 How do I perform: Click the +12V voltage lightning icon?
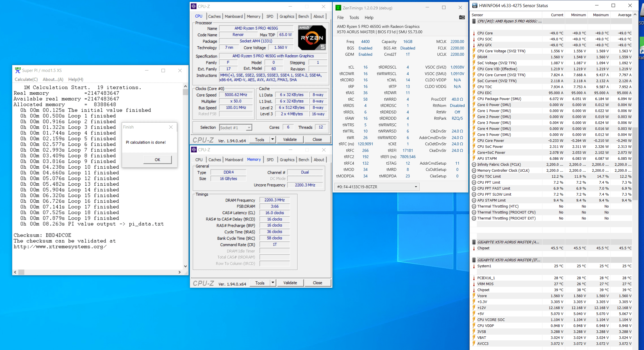tap(474, 308)
